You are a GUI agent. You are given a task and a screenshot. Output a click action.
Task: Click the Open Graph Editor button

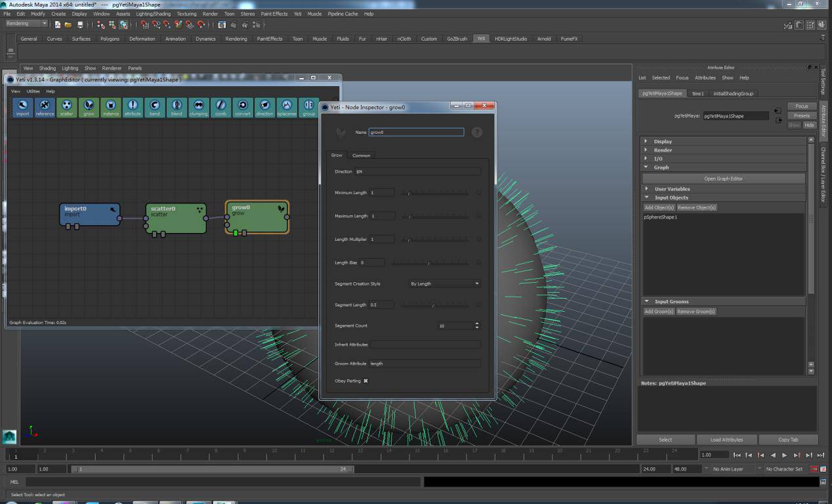723,178
